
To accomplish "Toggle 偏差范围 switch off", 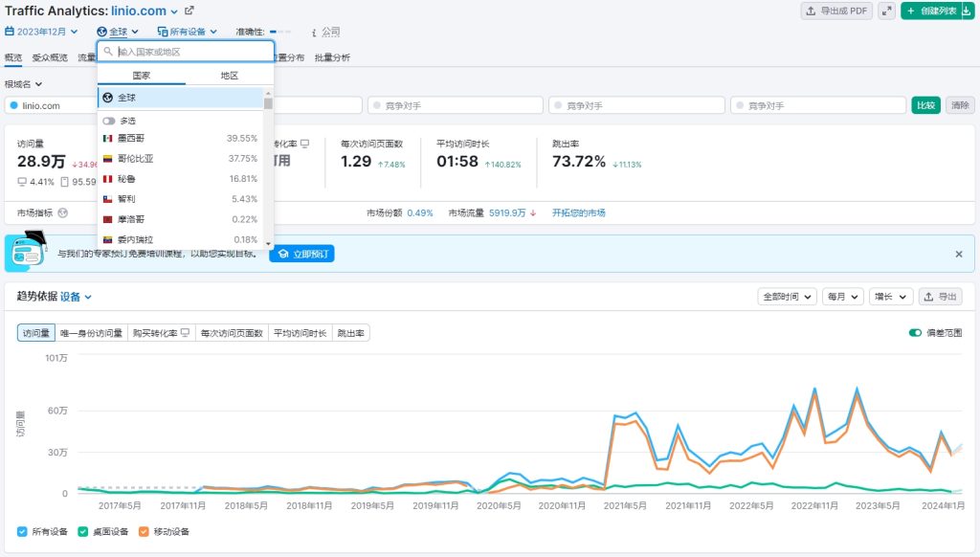I will pyautogui.click(x=915, y=333).
